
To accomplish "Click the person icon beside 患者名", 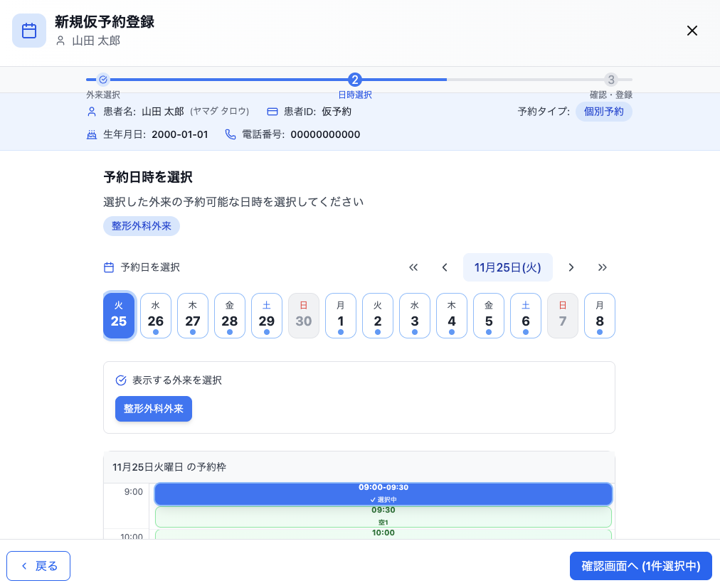I will [91, 112].
